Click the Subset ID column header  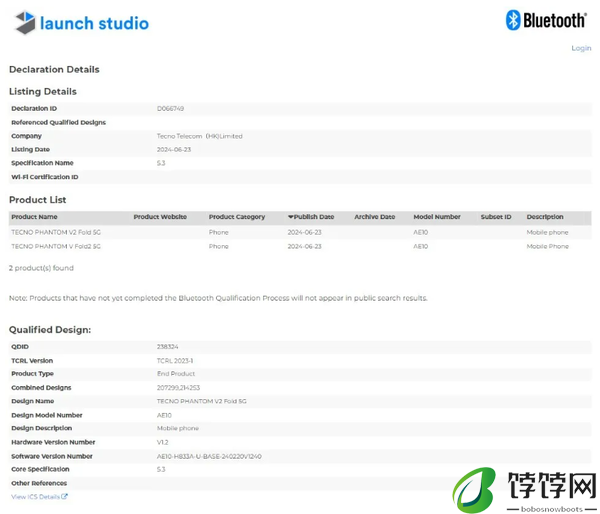(496, 217)
